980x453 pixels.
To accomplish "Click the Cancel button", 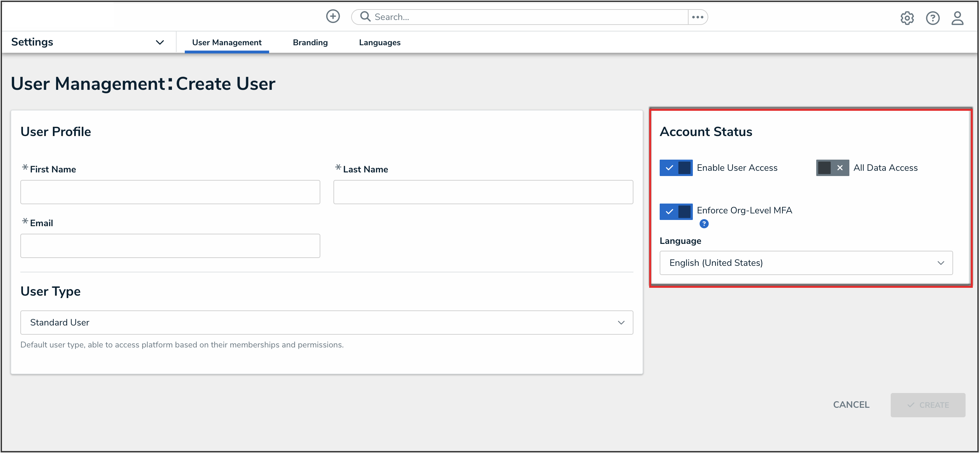I will point(851,405).
